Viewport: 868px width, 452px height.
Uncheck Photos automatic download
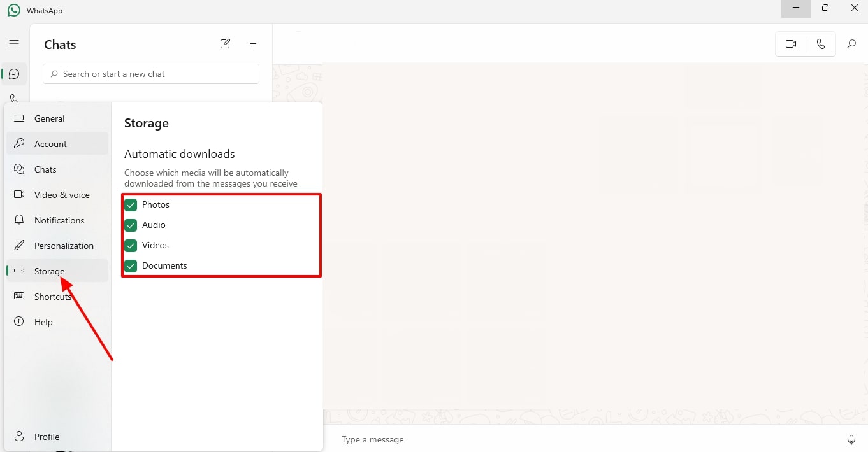point(131,204)
